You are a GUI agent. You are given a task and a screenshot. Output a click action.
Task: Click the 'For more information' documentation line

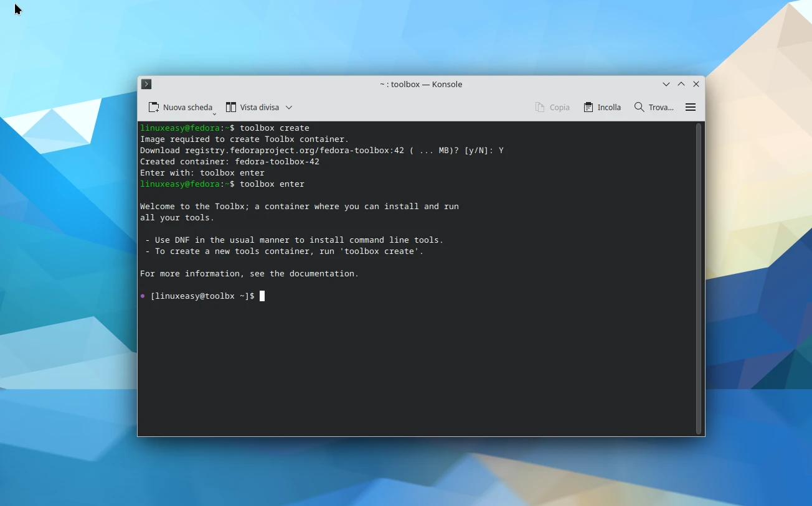coord(249,274)
